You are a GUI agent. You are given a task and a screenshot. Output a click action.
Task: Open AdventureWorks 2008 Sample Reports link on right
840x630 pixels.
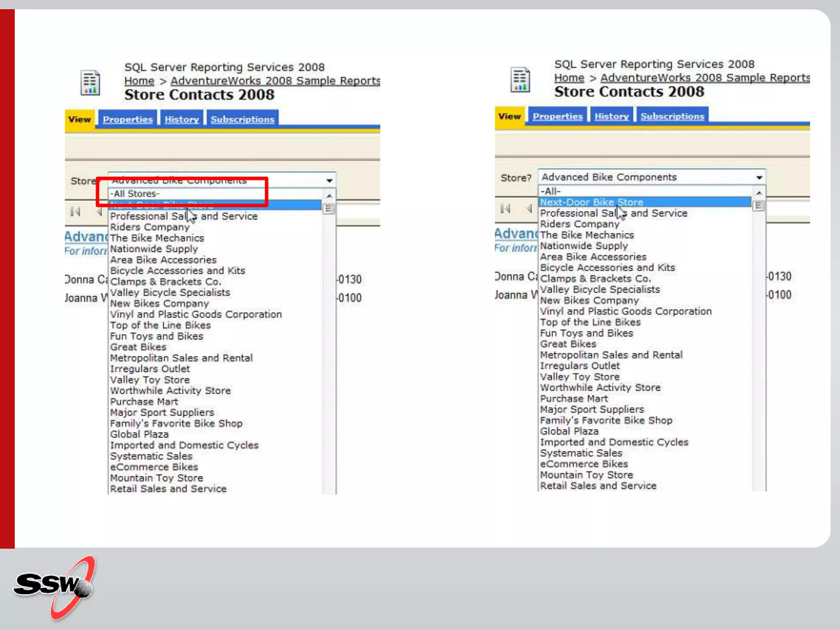pos(705,78)
